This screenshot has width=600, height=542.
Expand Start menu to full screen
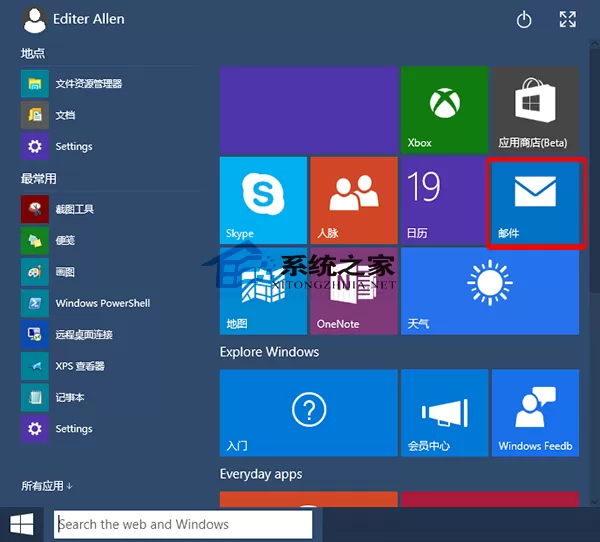click(x=567, y=19)
